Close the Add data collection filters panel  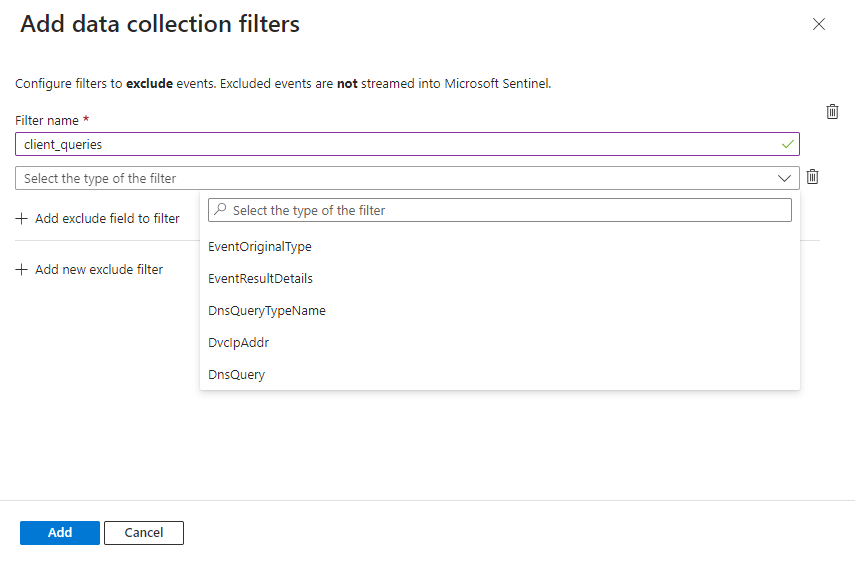pyautogui.click(x=819, y=24)
